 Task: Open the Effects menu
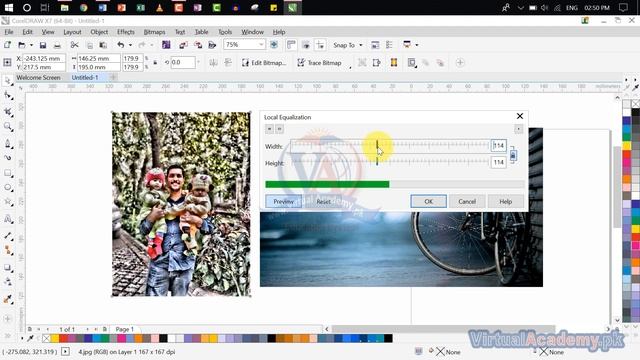click(126, 32)
